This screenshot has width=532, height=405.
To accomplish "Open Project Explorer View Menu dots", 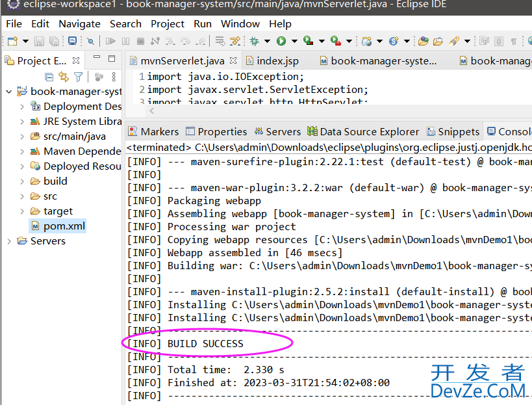I will [x=114, y=77].
